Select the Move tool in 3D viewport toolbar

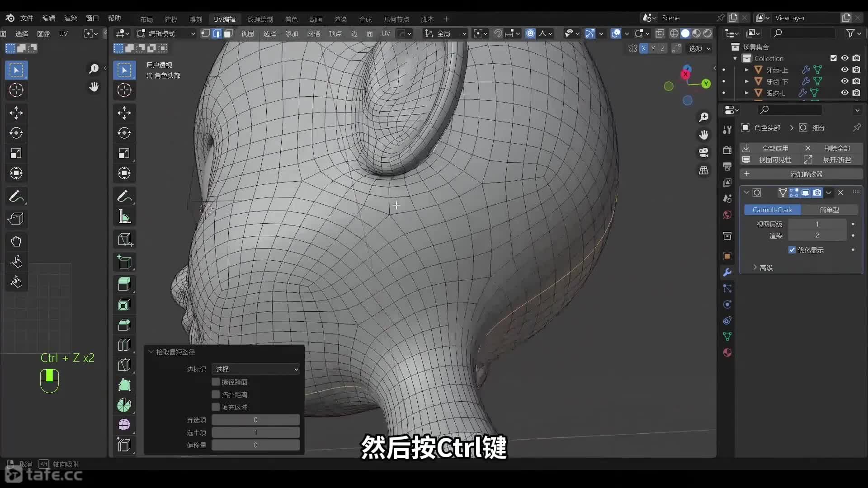point(124,113)
